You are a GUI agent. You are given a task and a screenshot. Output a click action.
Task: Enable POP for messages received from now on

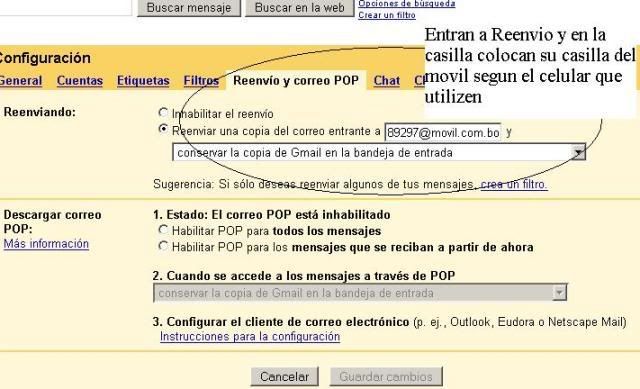pos(163,246)
